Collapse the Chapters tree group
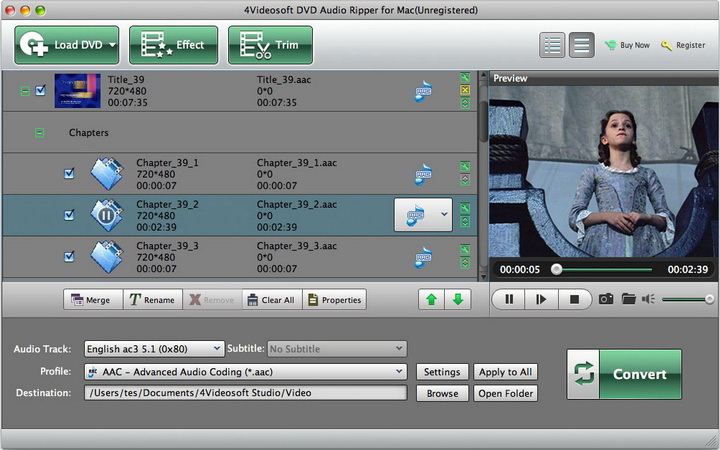 [x=39, y=132]
